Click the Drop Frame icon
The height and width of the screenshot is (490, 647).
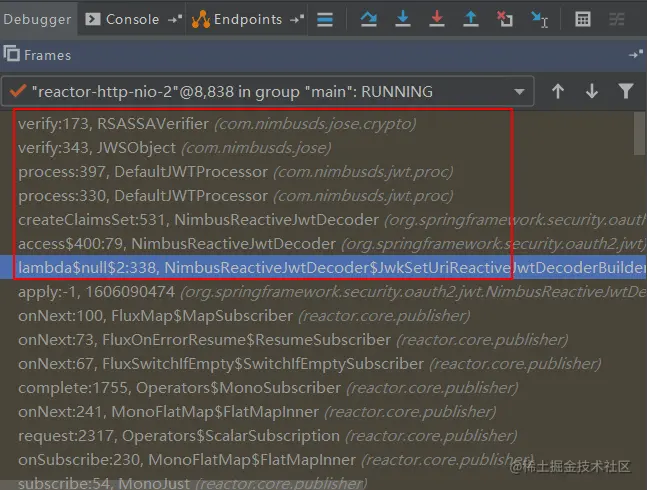[x=505, y=19]
